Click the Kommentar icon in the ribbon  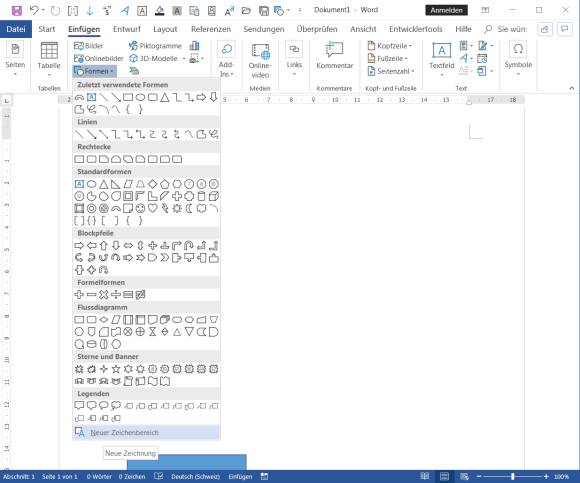(x=334, y=55)
